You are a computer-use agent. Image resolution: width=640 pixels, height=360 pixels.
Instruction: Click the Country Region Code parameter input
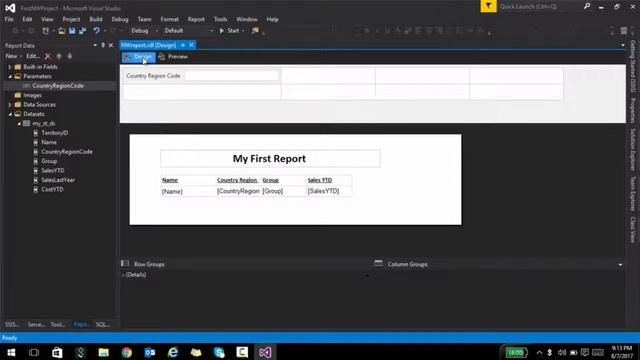click(231, 76)
